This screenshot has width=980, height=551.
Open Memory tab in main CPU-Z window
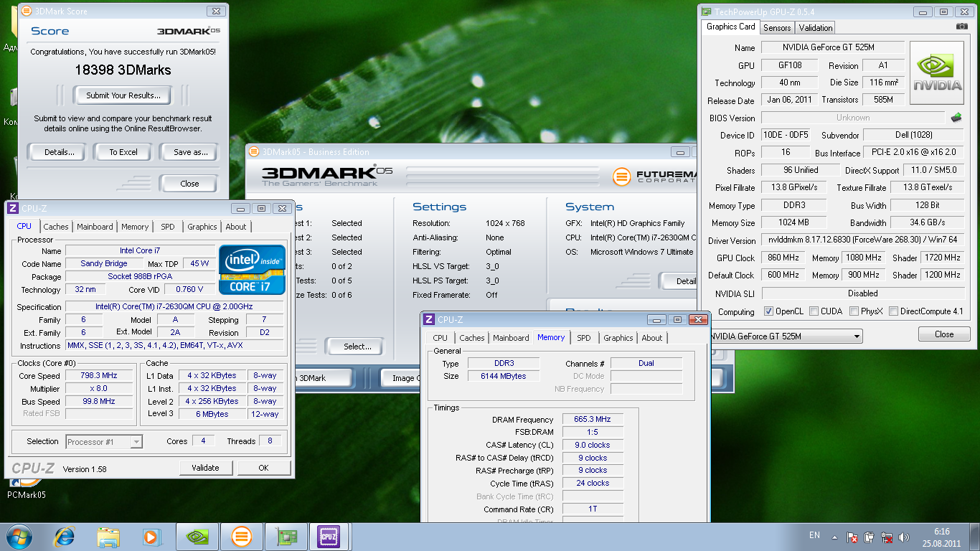(135, 227)
